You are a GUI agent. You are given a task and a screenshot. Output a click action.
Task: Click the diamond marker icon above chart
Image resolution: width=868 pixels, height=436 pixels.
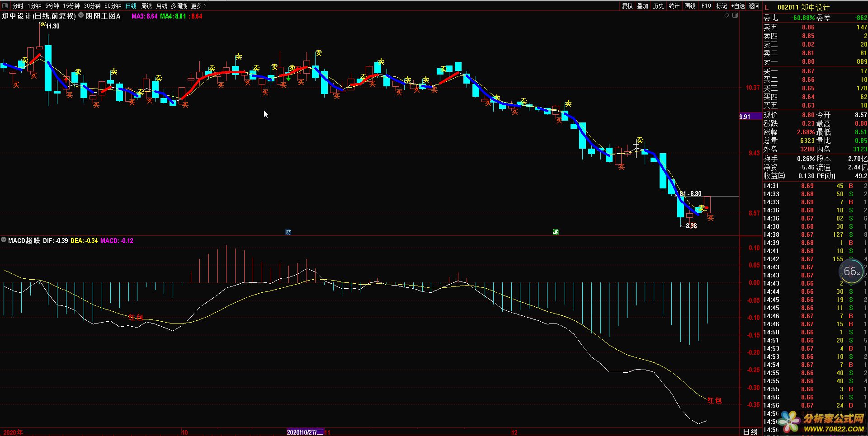tap(727, 15)
